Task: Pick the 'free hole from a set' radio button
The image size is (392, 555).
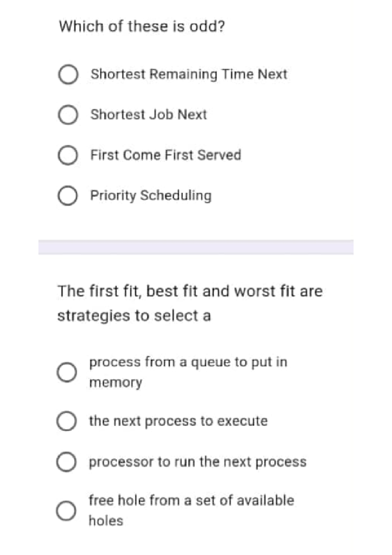Action: click(x=66, y=511)
